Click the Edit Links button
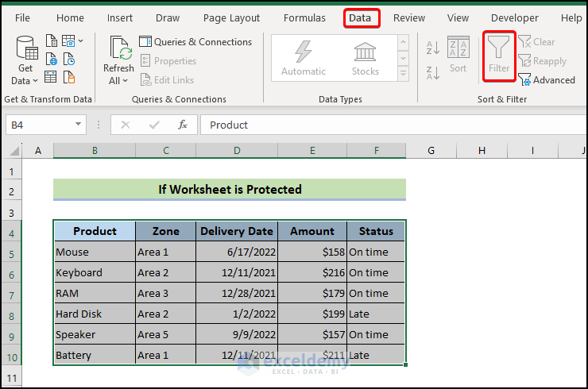The height and width of the screenshot is (389, 588). coord(167,80)
